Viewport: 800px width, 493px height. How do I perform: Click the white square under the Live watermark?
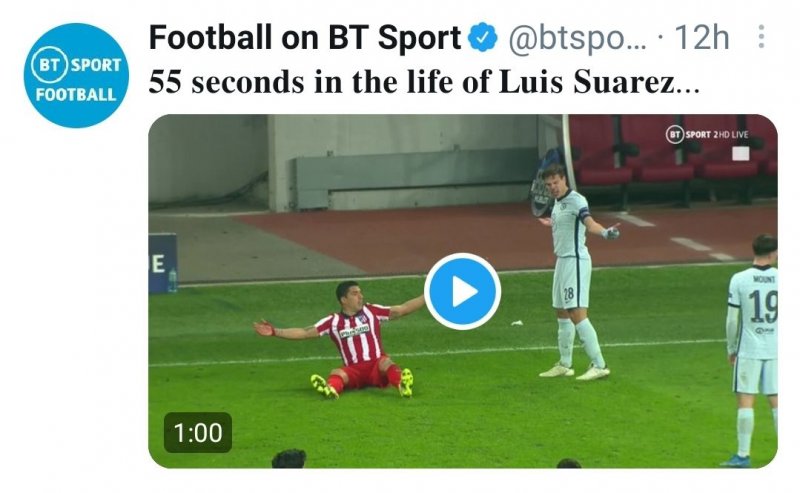tap(740, 154)
